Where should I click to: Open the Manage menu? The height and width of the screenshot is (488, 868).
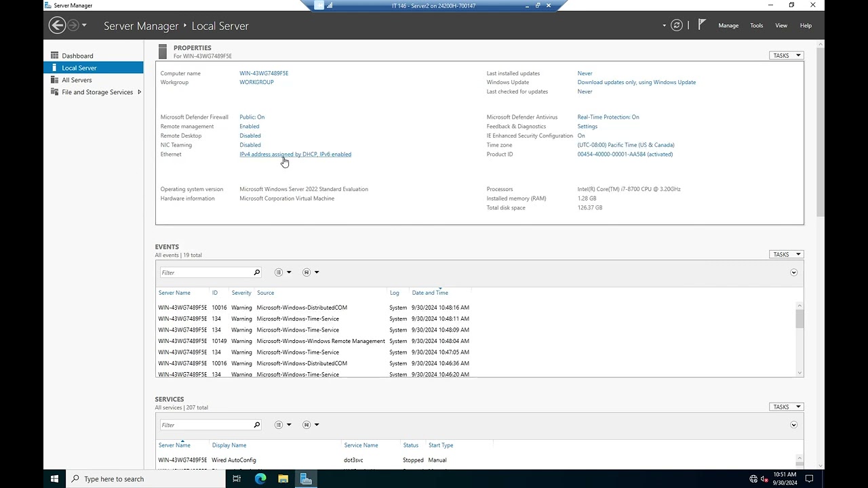(x=728, y=26)
